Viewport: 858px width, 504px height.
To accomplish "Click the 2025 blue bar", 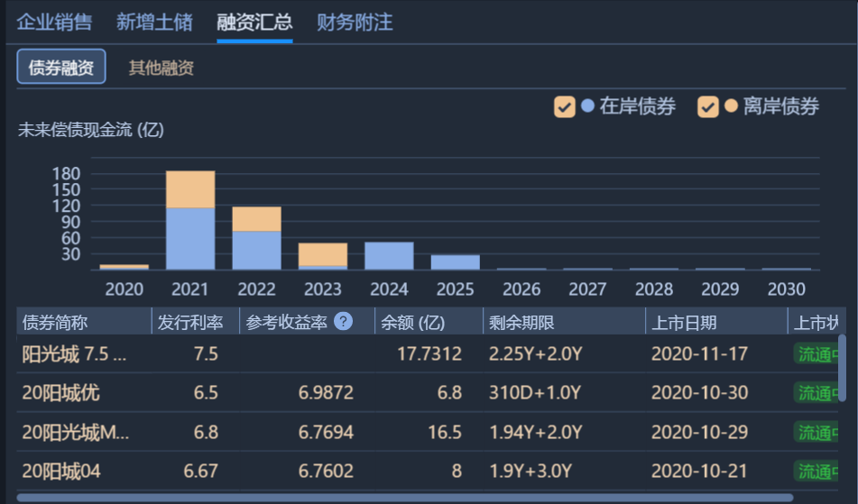I will click(456, 262).
